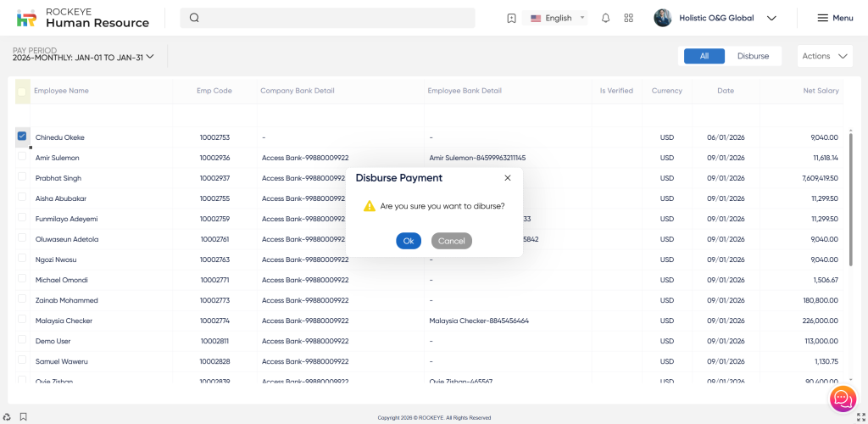Switch to the Disburse tab
The height and width of the screenshot is (424, 868).
[753, 56]
